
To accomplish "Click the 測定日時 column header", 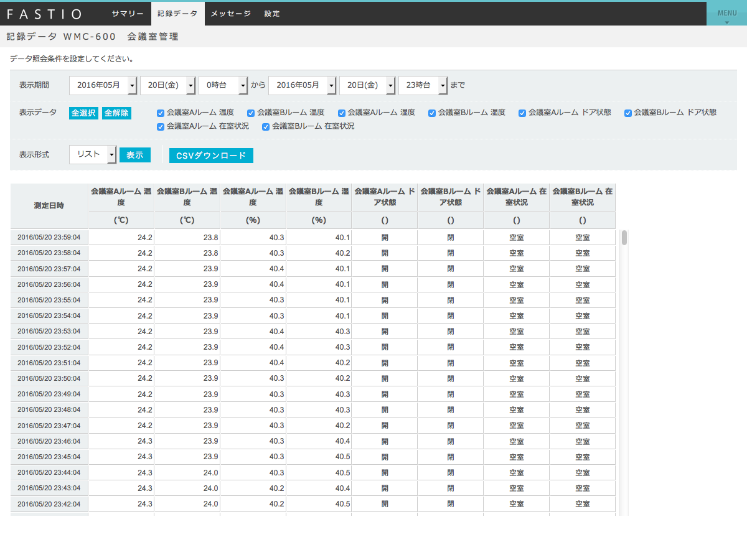I will pyautogui.click(x=49, y=205).
